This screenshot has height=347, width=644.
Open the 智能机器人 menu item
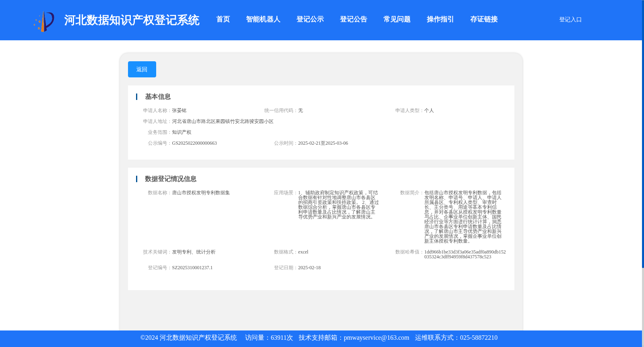click(263, 19)
